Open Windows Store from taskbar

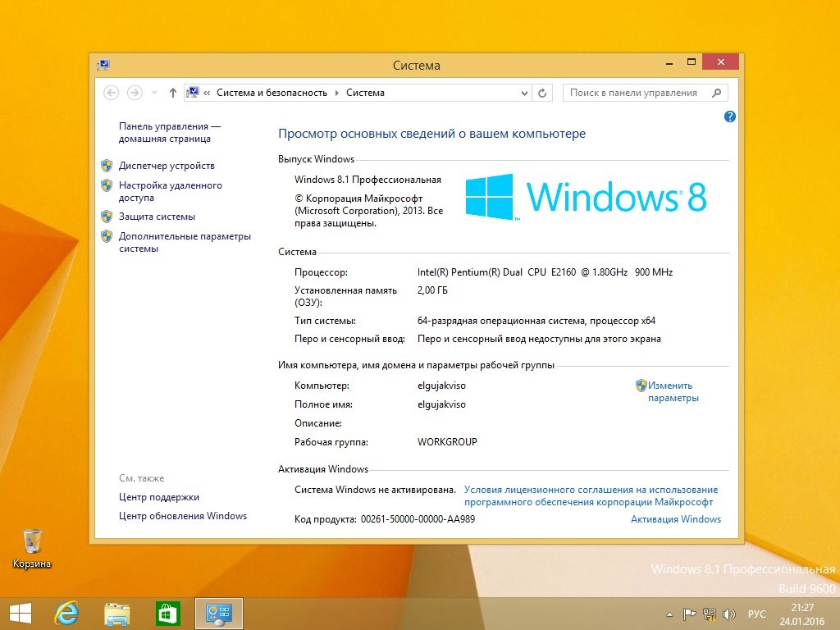pos(167,614)
